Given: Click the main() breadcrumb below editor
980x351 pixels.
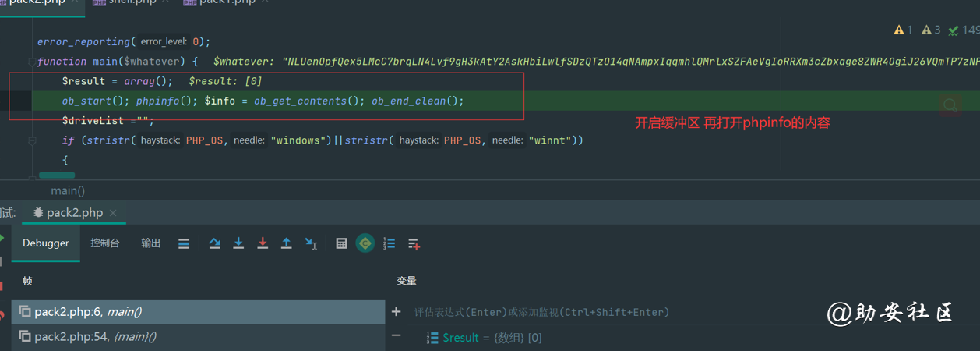Looking at the screenshot, I should (68, 190).
